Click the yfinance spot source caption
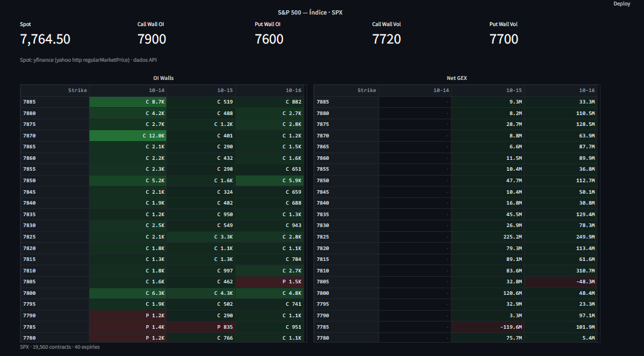644x356 pixels. point(88,60)
